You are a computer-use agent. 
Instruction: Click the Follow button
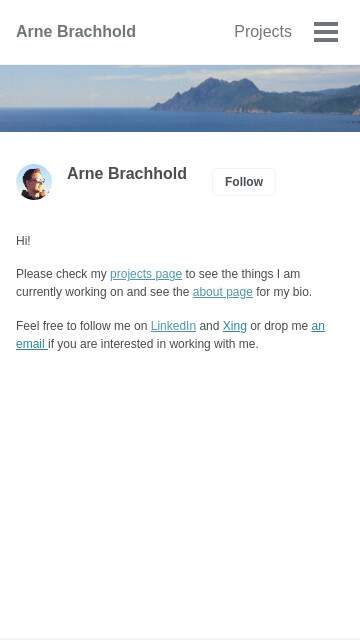point(244,182)
